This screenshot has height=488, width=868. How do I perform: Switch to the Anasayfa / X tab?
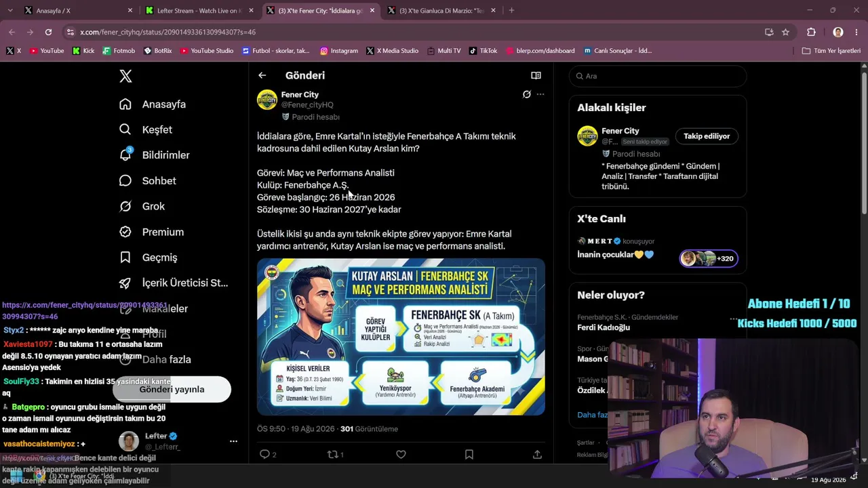(x=78, y=10)
